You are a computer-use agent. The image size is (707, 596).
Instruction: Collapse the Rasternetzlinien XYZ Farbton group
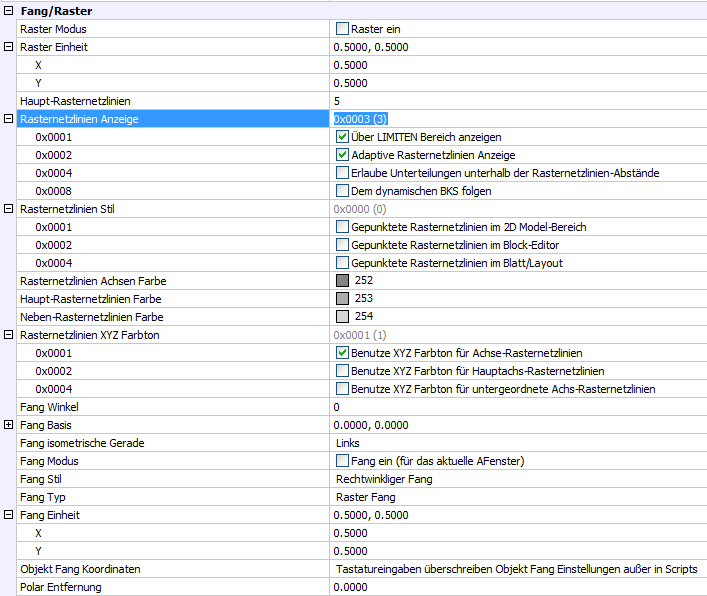tap(9, 335)
